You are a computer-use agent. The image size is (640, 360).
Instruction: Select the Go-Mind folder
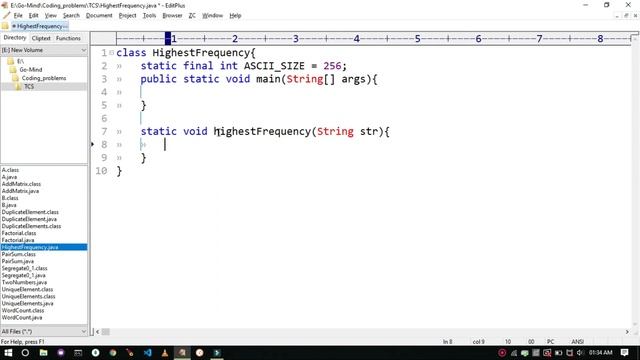click(31, 70)
